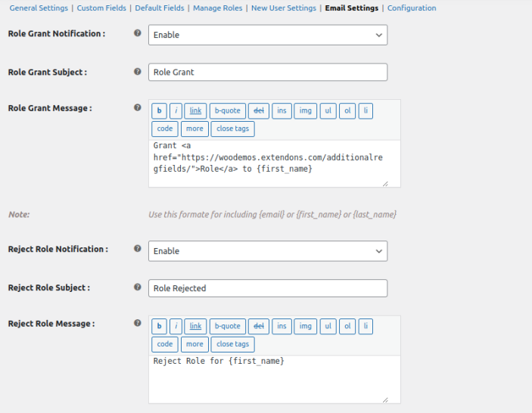This screenshot has width=532, height=413.
Task: Insert image via img in Reject Role editor
Action: pyautogui.click(x=305, y=326)
